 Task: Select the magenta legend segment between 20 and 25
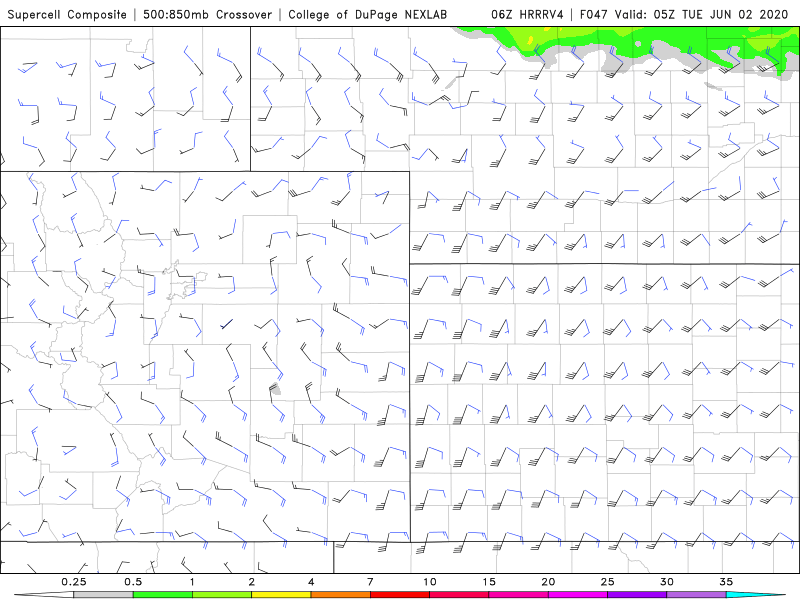tap(578, 595)
